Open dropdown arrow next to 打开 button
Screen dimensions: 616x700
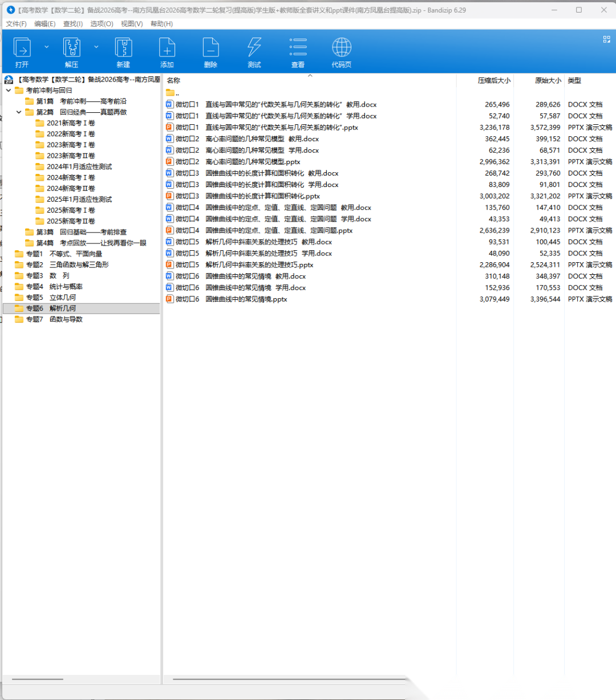47,47
